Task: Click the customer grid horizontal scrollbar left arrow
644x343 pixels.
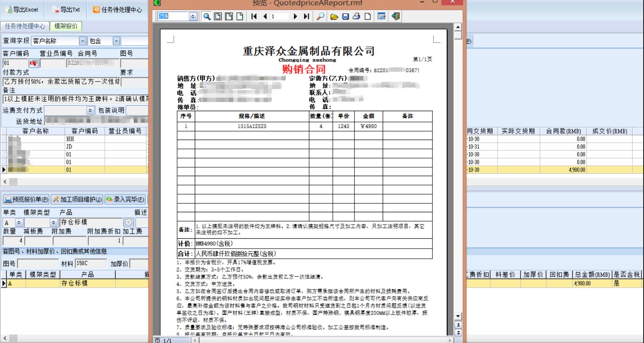Action: coord(5,182)
